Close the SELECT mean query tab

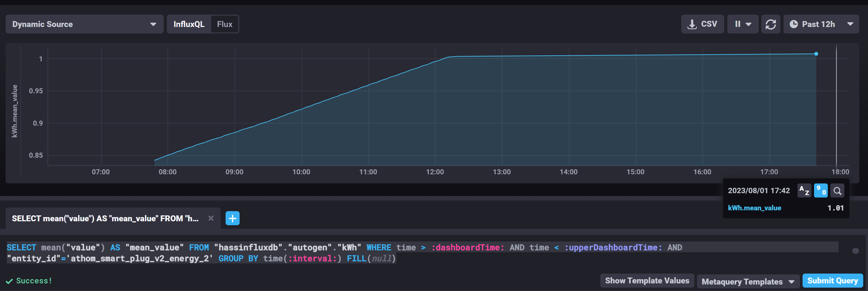pos(211,218)
